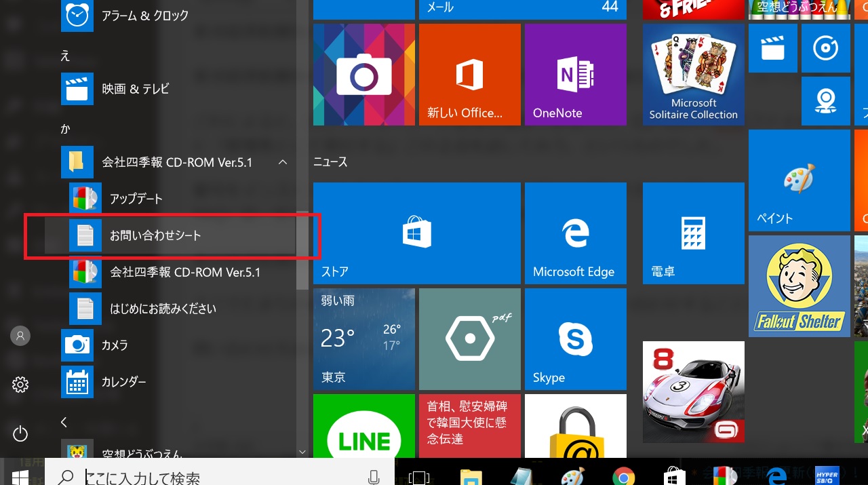Open Task View from the taskbar
Viewport: 868px width, 485px height.
tap(419, 478)
